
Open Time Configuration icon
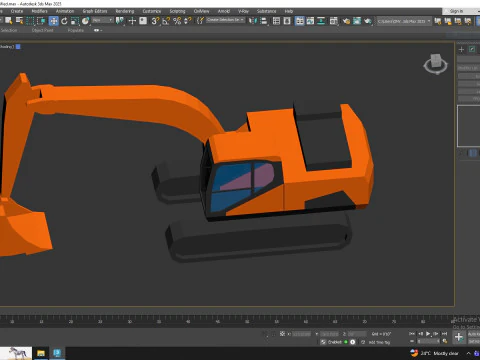(x=445, y=341)
